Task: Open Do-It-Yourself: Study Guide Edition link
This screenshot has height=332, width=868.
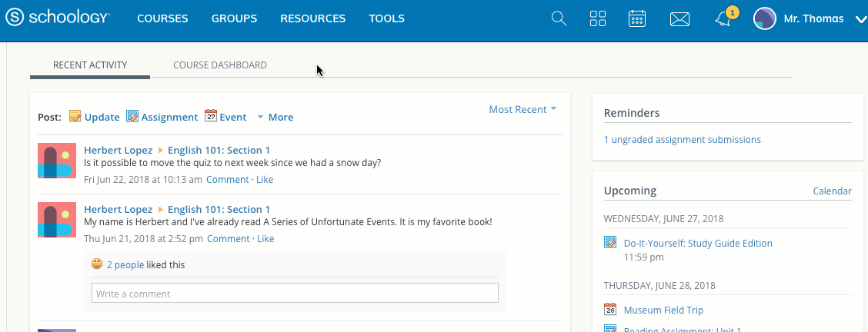Action: click(x=697, y=243)
